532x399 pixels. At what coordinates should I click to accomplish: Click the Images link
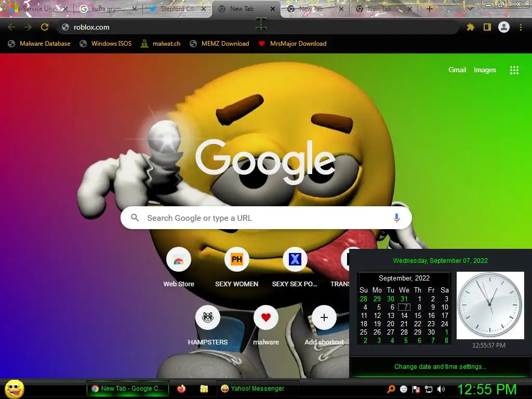pyautogui.click(x=485, y=70)
